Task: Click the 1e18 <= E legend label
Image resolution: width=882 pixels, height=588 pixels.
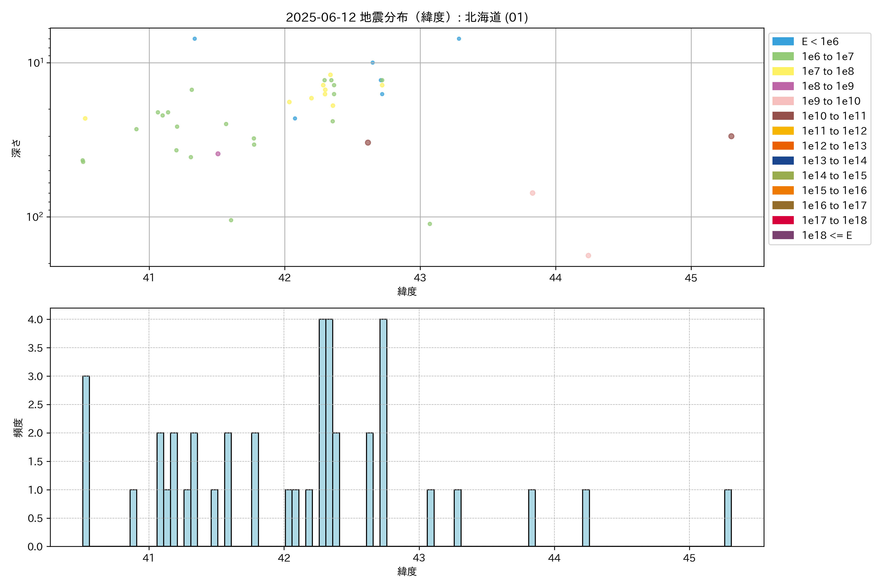Action: (826, 235)
